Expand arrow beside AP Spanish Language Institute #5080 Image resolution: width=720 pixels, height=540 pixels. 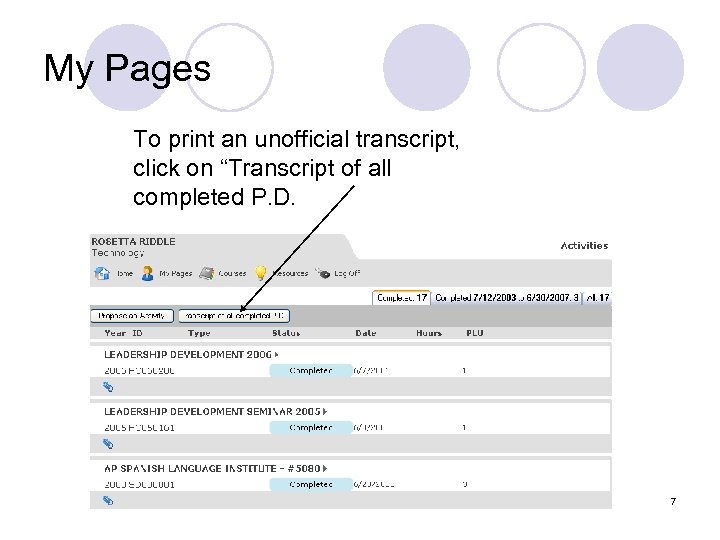pyautogui.click(x=325, y=468)
